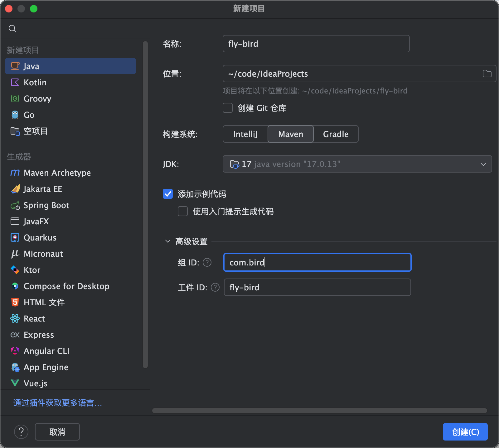Click the 创建(C) create button

pyautogui.click(x=465, y=432)
